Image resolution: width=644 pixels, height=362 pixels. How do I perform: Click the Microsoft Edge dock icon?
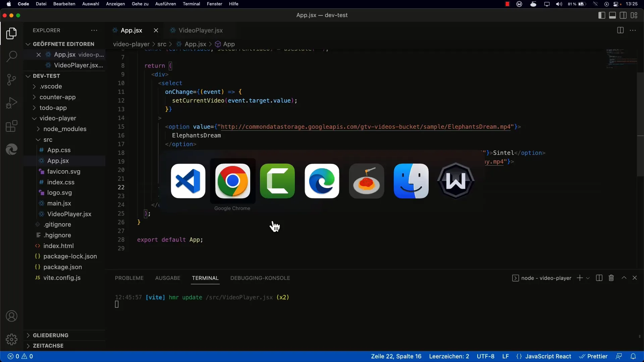[x=322, y=181]
